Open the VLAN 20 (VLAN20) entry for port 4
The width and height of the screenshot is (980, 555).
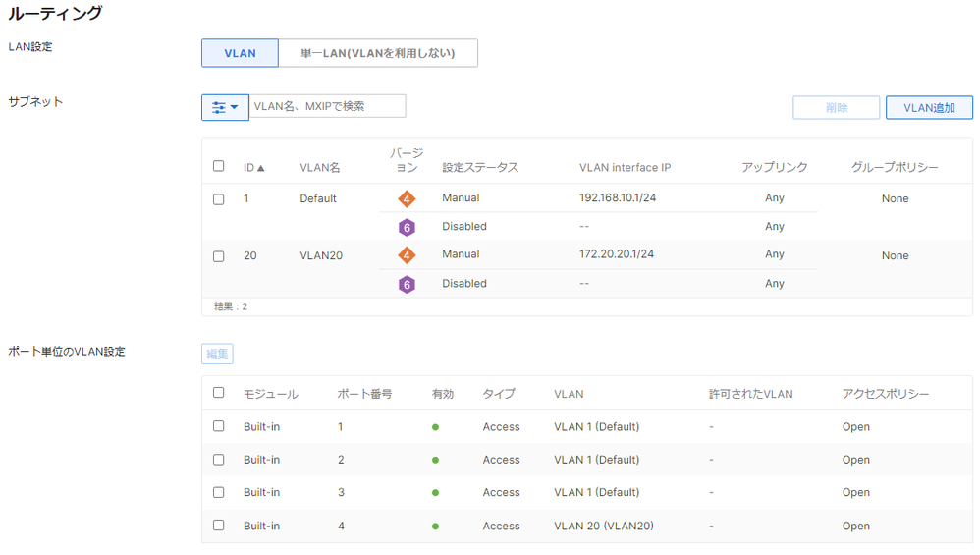pos(603,527)
